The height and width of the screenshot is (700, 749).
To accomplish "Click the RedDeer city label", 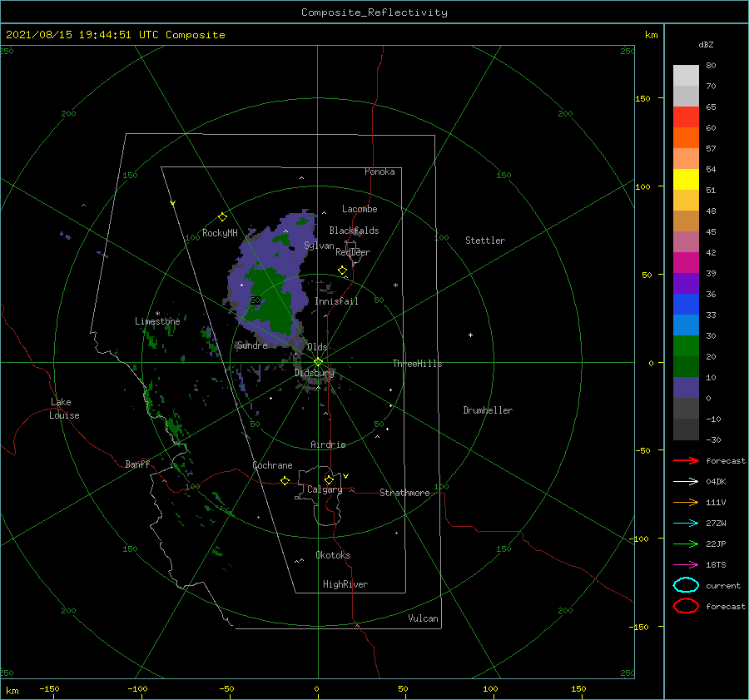I will point(353,252).
